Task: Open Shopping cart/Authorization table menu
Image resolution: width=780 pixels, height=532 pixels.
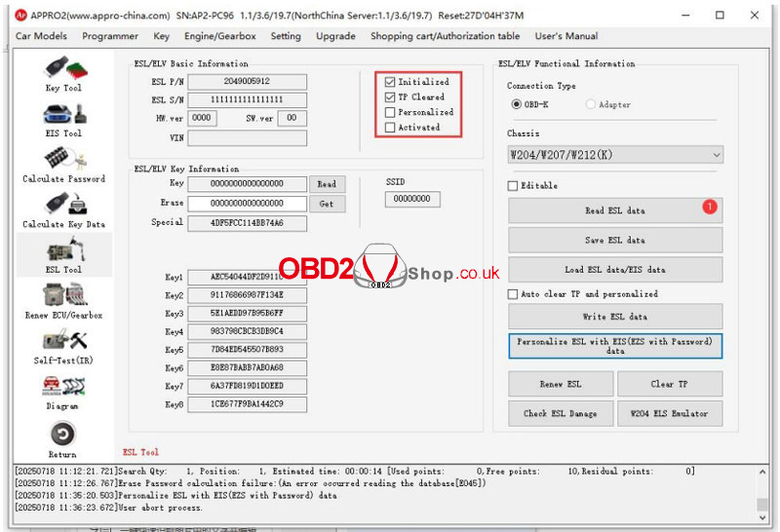Action: (x=445, y=36)
